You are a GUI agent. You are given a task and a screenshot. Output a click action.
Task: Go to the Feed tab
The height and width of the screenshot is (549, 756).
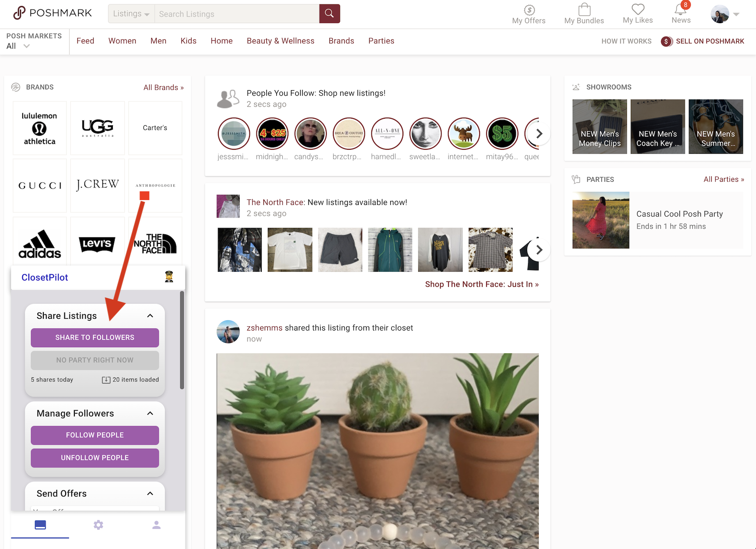(x=85, y=41)
